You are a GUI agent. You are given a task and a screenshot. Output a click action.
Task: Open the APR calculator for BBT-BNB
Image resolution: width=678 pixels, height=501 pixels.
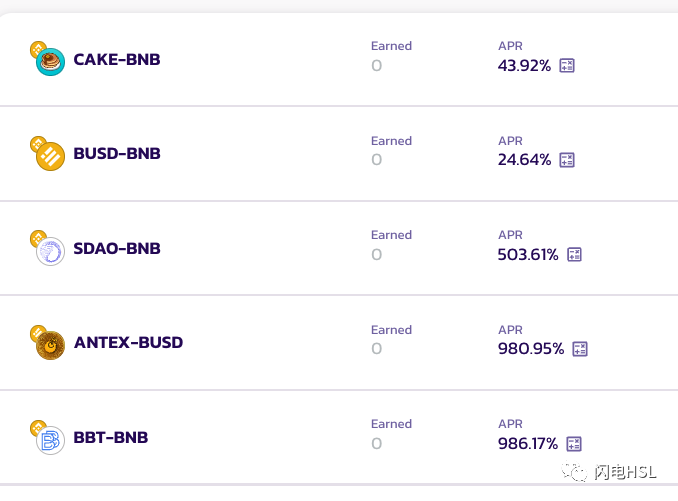[x=574, y=444]
